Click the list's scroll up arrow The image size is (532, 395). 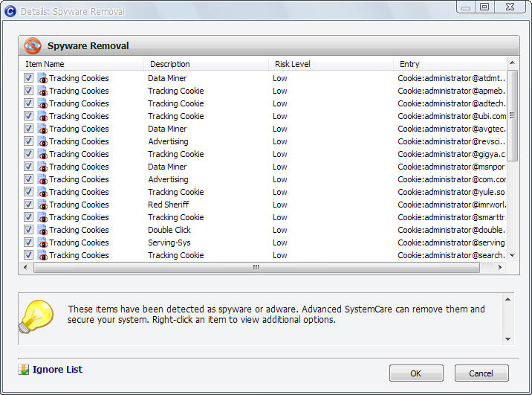tap(513, 62)
